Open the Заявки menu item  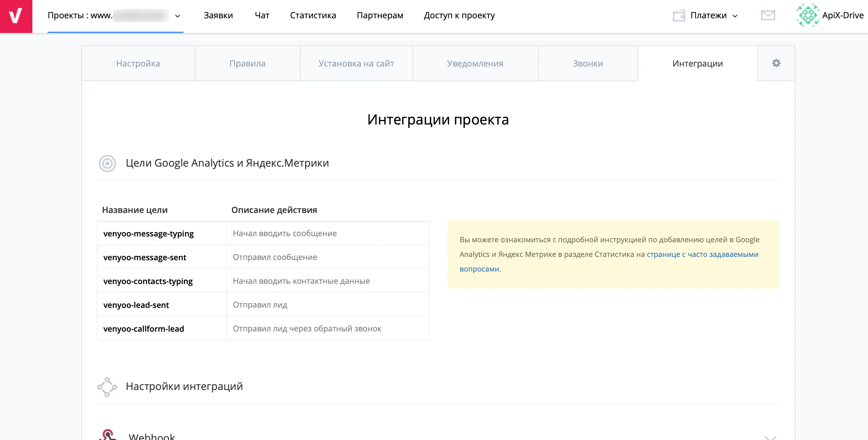[218, 16]
